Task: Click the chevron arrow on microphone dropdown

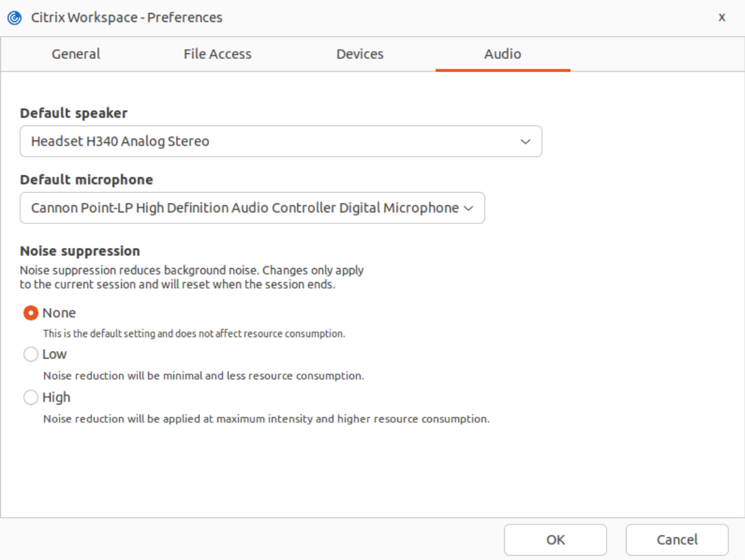Action: pos(469,208)
